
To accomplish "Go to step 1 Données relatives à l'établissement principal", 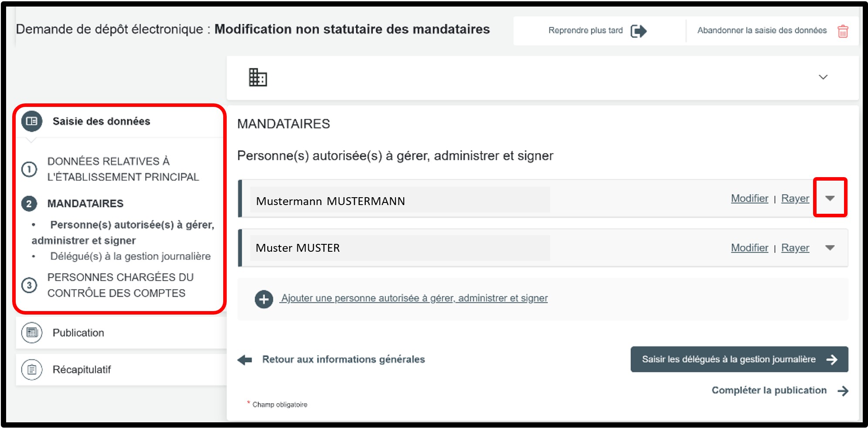I will (x=123, y=169).
